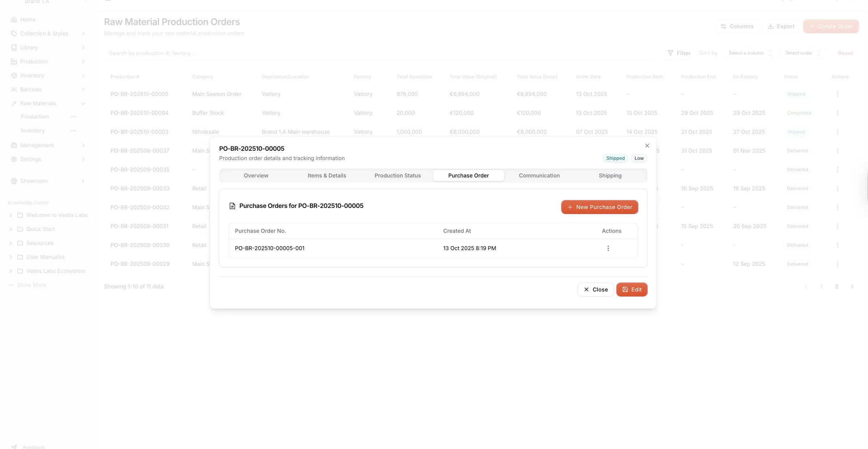Click the Edit button
This screenshot has height=449, width=868.
point(632,290)
